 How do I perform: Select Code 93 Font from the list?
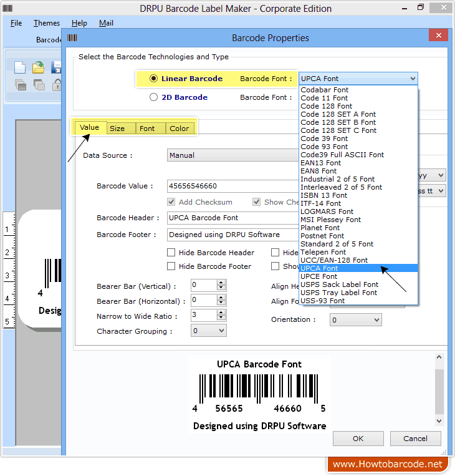tap(358, 147)
